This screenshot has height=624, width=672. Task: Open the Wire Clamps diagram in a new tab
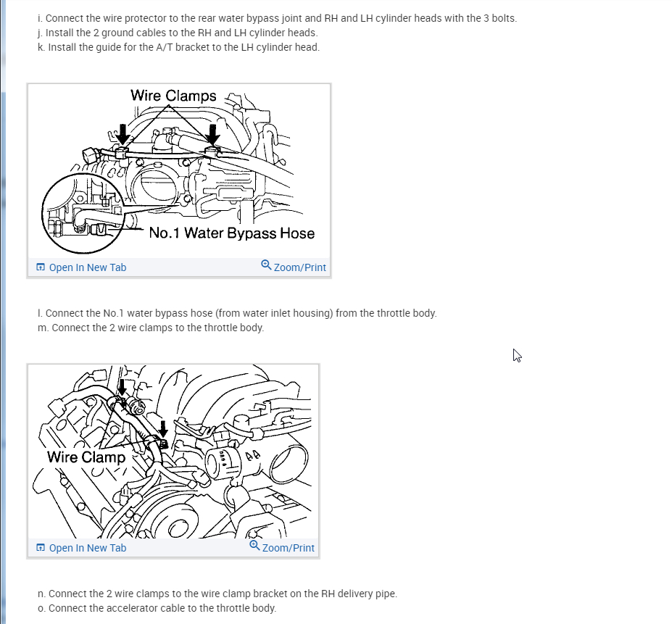pos(81,267)
